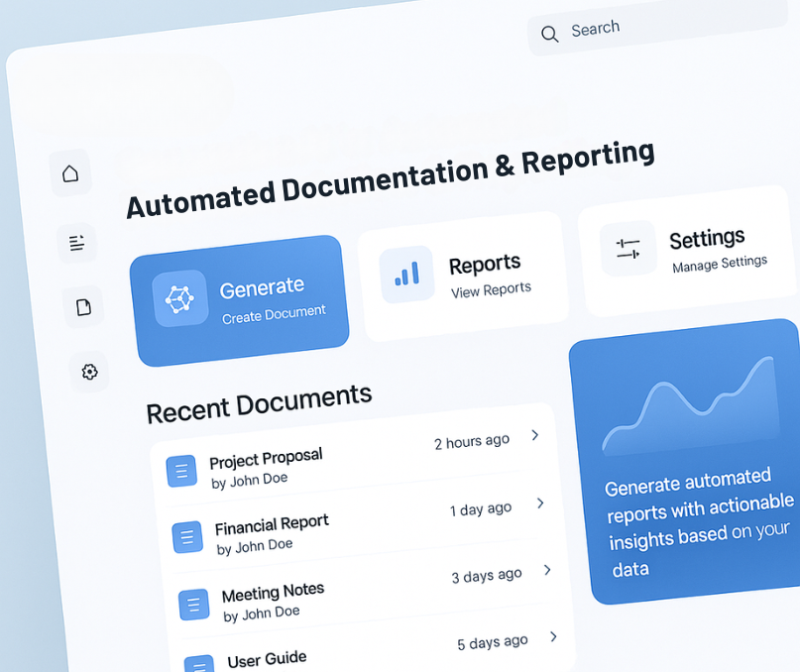Open the Home sidebar icon
800x672 pixels.
click(x=70, y=173)
